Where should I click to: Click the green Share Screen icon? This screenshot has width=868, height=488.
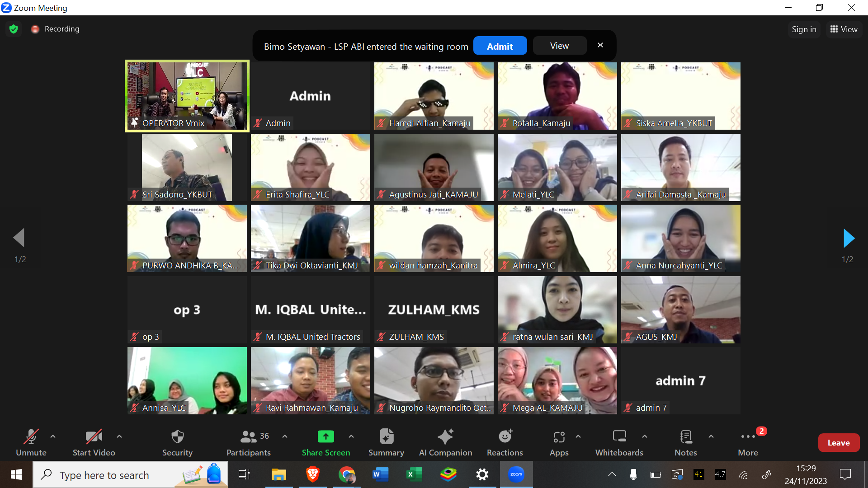325,437
